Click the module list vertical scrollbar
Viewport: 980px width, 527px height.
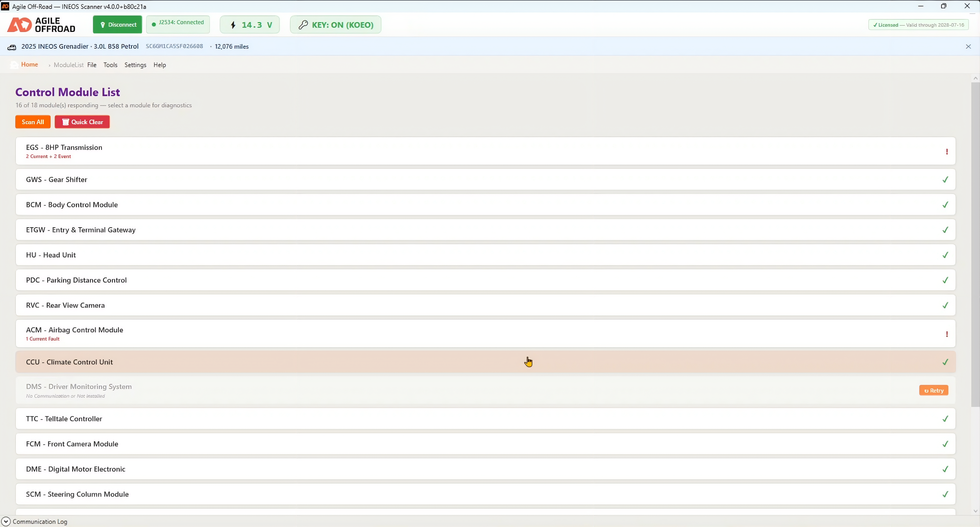click(975, 244)
